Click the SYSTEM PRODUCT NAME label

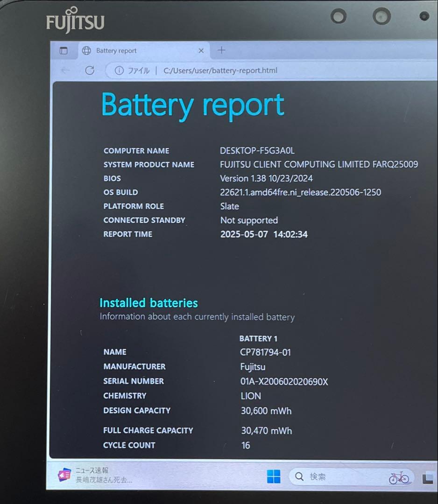click(149, 165)
